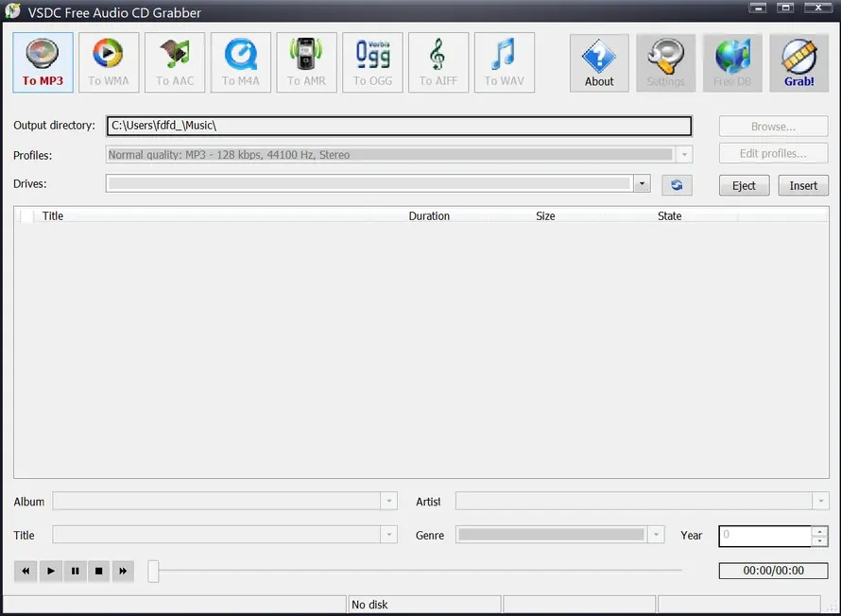Expand the Genre dropdown
The image size is (841, 616).
click(x=656, y=535)
